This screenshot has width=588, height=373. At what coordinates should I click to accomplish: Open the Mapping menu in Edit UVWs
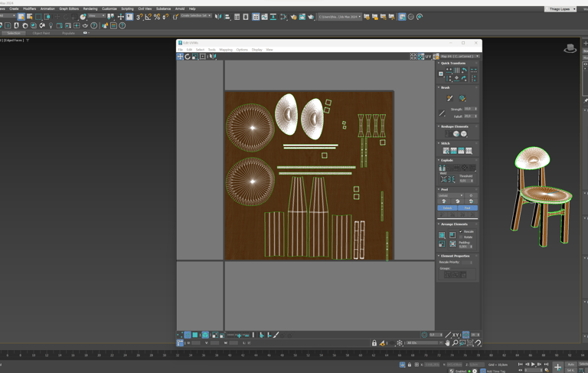(226, 50)
